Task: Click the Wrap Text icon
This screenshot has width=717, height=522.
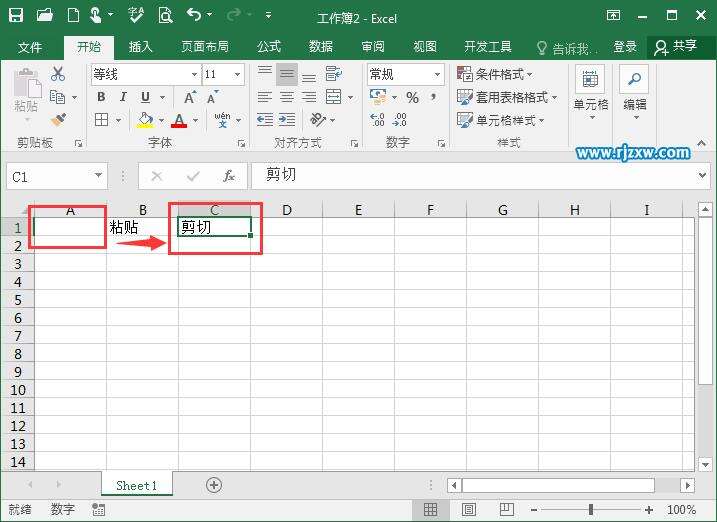Action: (x=334, y=74)
